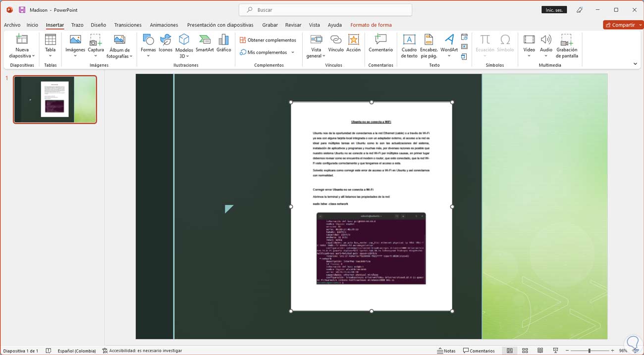Select slide 1 thumbnail in panel
The width and height of the screenshot is (644, 355).
click(x=55, y=99)
